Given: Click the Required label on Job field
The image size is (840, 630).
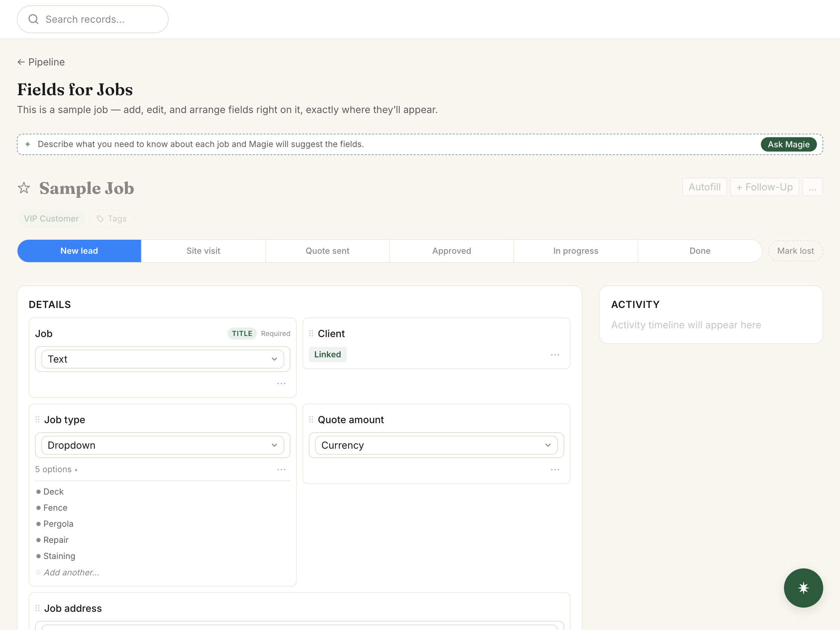Looking at the screenshot, I should (275, 334).
